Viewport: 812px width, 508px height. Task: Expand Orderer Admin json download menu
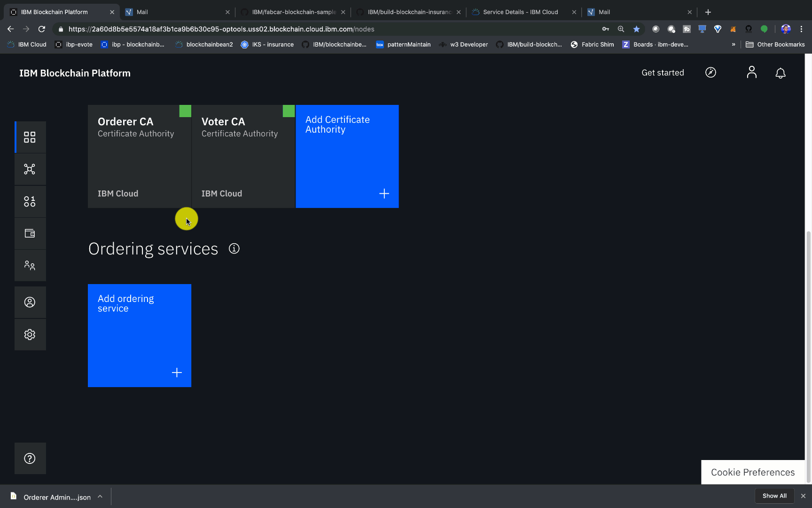click(100, 496)
